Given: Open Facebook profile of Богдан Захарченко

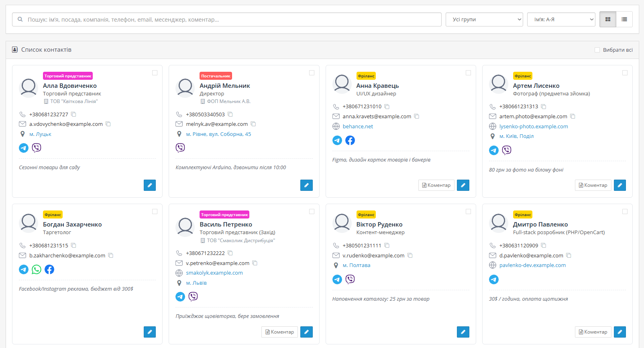Looking at the screenshot, I should click(x=49, y=269).
